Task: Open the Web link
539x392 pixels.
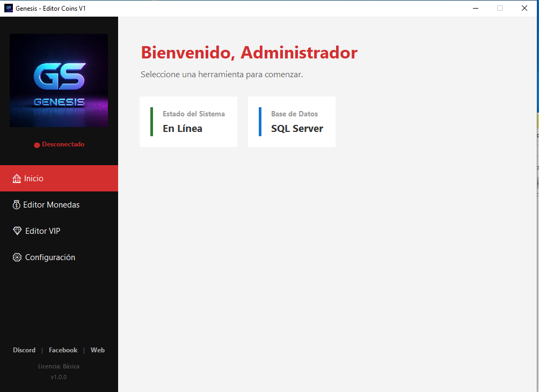Action: coord(98,350)
